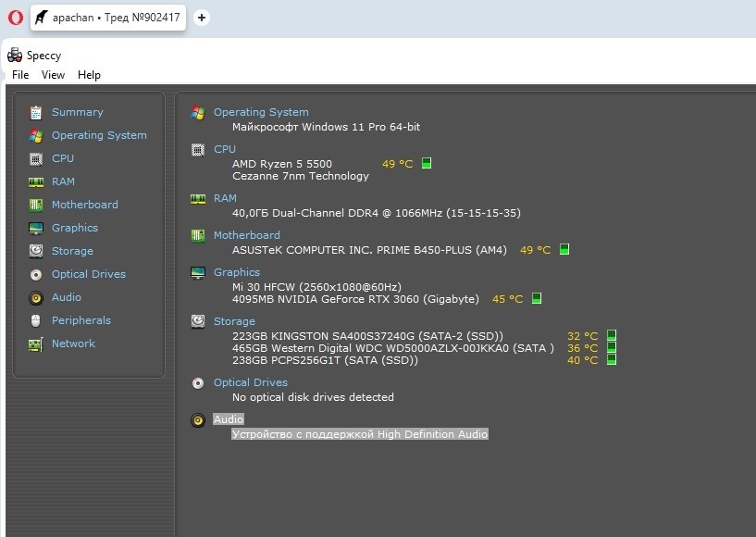Click the Summary clipboard icon in sidebar

(x=36, y=112)
